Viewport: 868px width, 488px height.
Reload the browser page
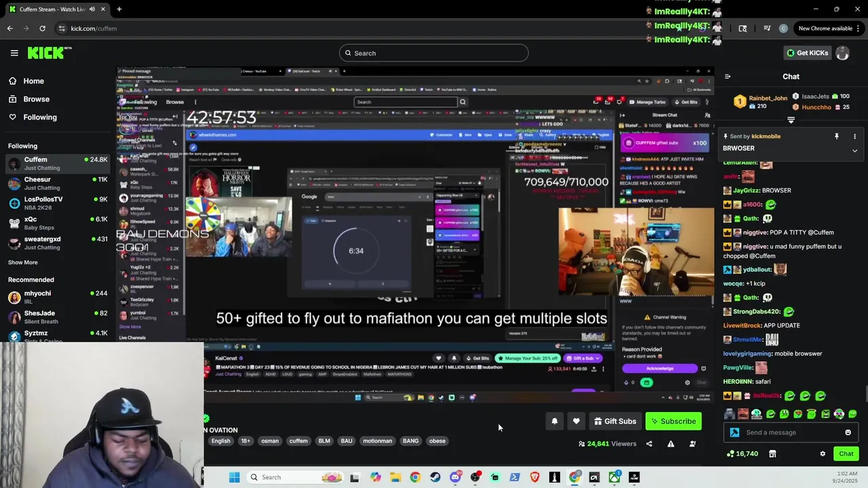(x=42, y=28)
